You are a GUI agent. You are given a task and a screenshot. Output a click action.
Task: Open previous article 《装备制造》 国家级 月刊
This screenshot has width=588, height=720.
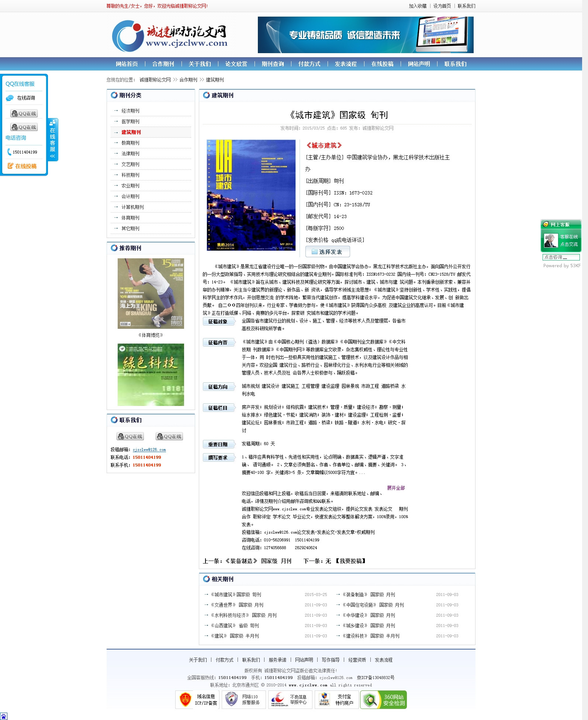(x=258, y=561)
